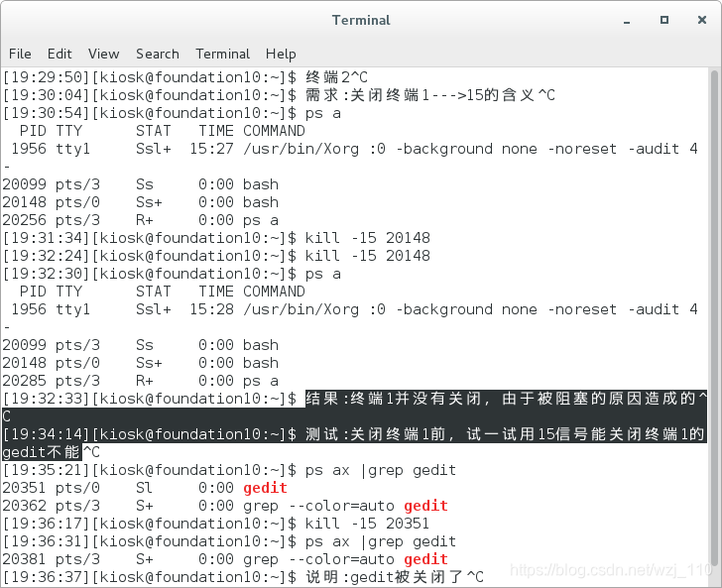Click the '终端2^C' text on the first line
Image resolution: width=722 pixels, height=588 pixels.
[336, 77]
